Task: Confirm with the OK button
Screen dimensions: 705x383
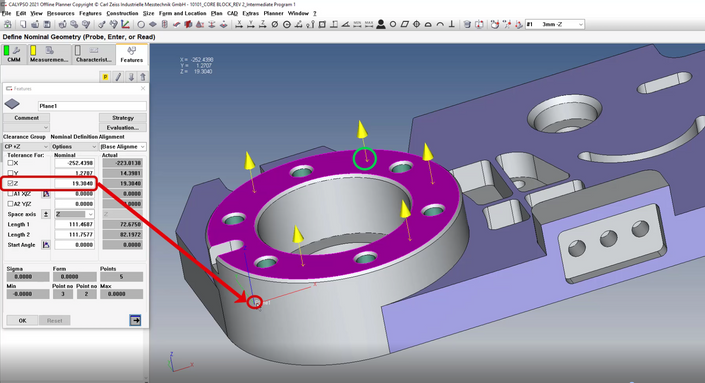Action: (x=22, y=321)
